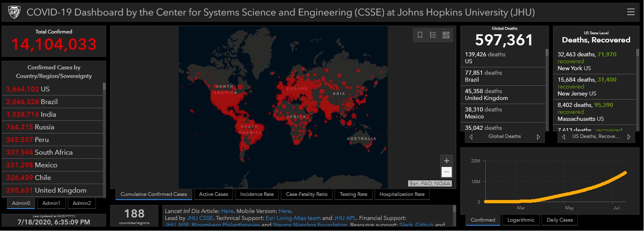Open the Mobile Version Here link
Viewport: 644px width, 231px height.
coord(285,211)
